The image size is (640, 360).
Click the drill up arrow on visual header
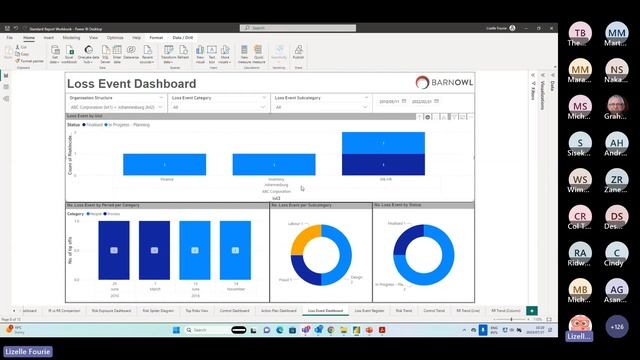coord(419,117)
